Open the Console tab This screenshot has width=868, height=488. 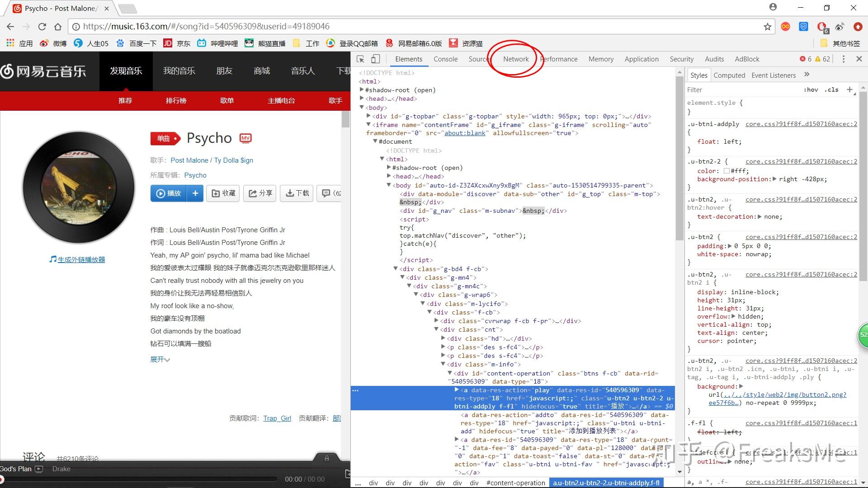pos(445,59)
